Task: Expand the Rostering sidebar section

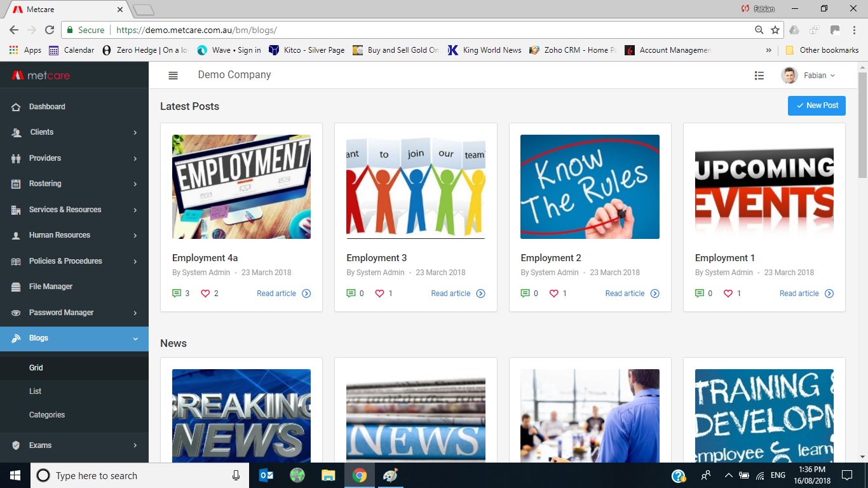Action: [74, 184]
